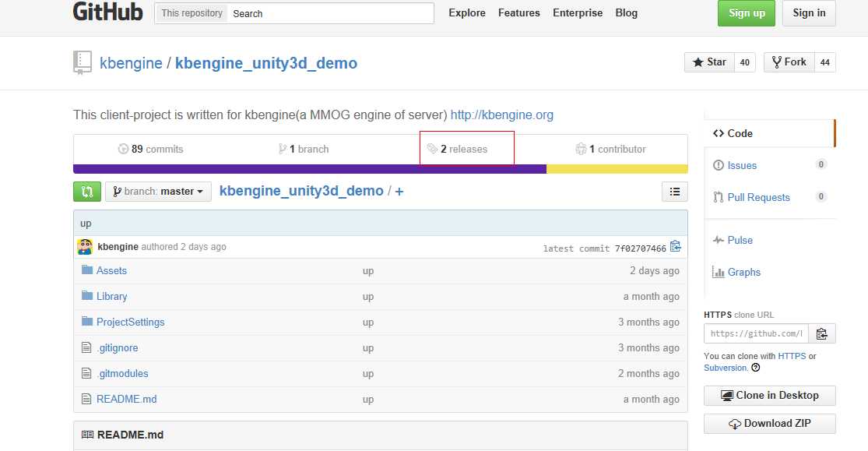Star the repository

(709, 62)
